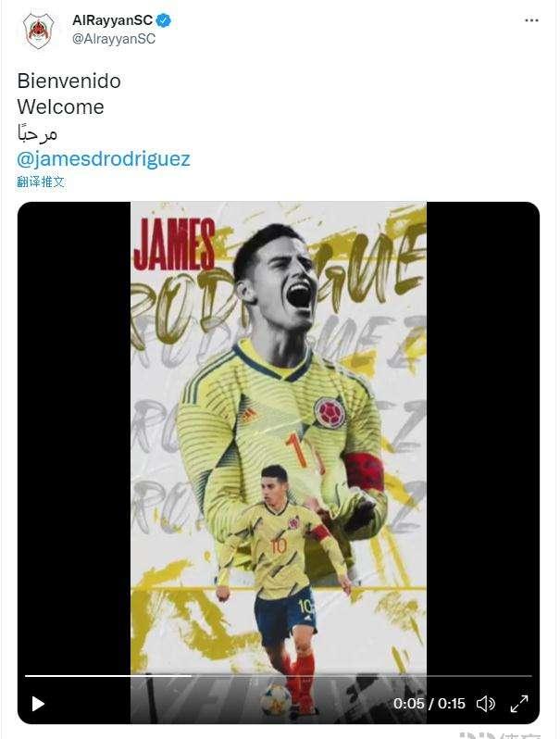Click the video's left black letterbox area

(74, 438)
